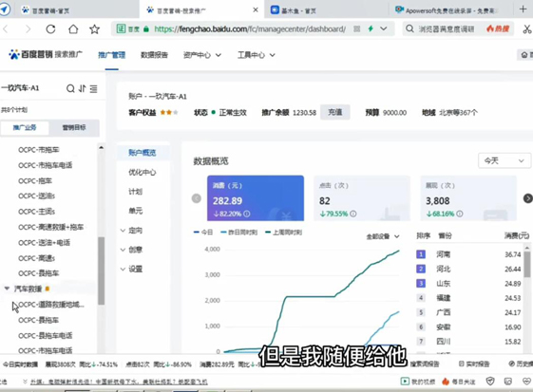Click the new tab plus button

tap(523, 9)
